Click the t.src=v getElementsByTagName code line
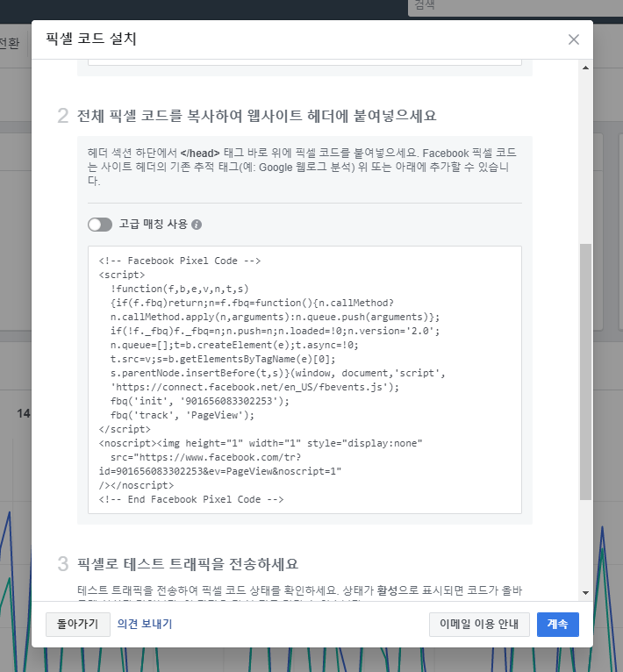The image size is (623, 672). coord(223,359)
